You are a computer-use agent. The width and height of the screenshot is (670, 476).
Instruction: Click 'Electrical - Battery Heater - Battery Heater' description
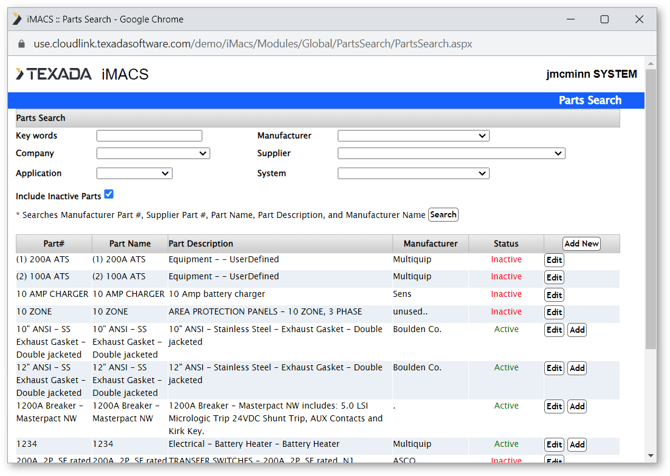(254, 444)
